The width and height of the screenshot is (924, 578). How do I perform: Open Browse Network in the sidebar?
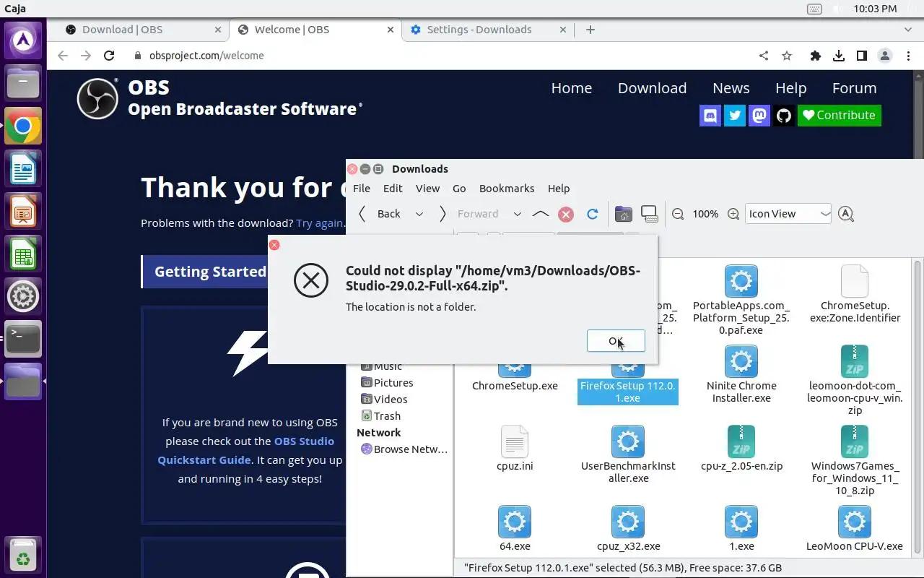click(x=404, y=449)
